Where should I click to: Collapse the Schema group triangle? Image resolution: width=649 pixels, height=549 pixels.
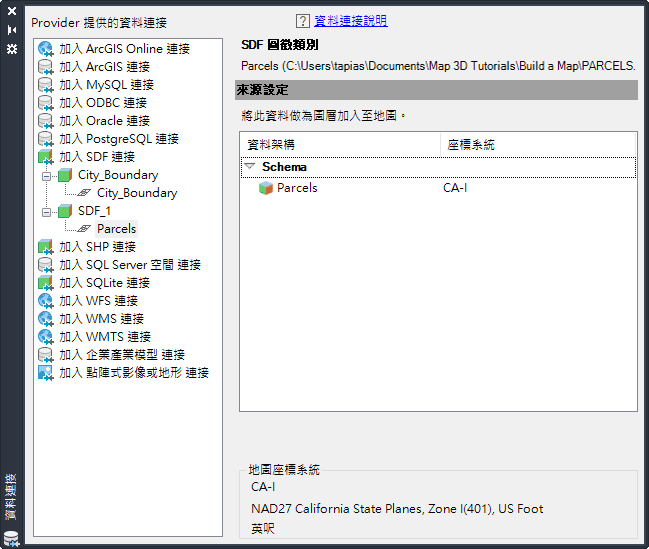point(250,166)
